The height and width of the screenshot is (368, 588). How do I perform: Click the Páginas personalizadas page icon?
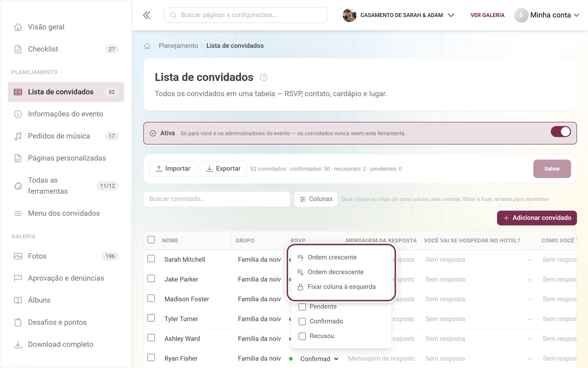pyautogui.click(x=18, y=158)
